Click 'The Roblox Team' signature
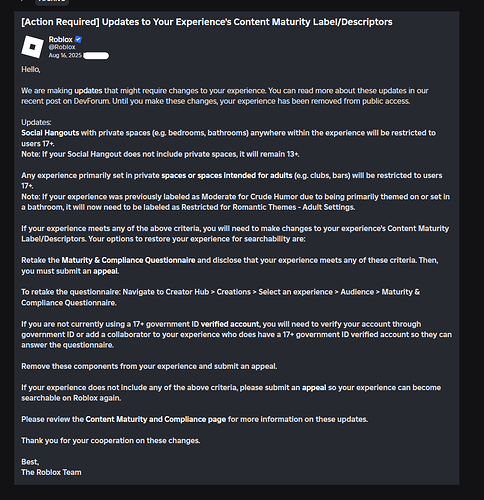 click(51, 472)
